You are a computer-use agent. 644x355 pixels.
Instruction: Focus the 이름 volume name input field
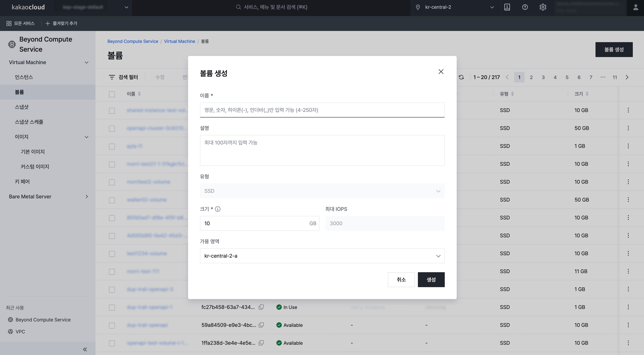point(322,110)
